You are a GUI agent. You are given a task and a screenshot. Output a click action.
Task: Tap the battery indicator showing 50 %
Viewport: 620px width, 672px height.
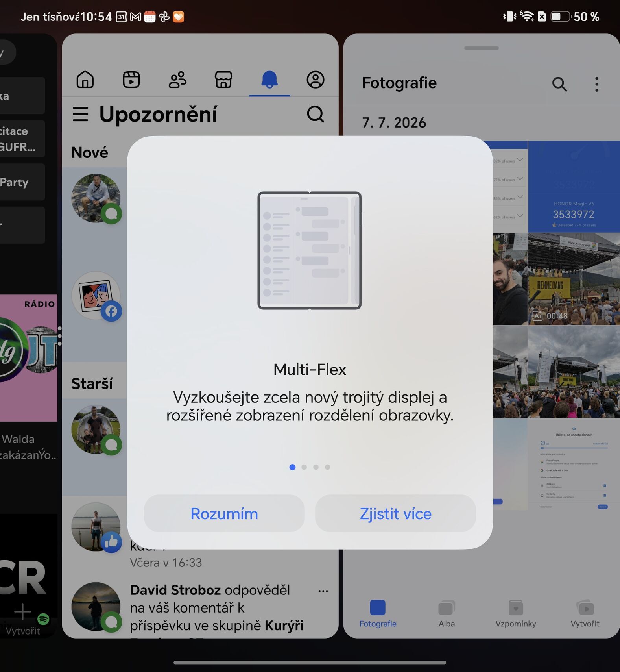575,17
